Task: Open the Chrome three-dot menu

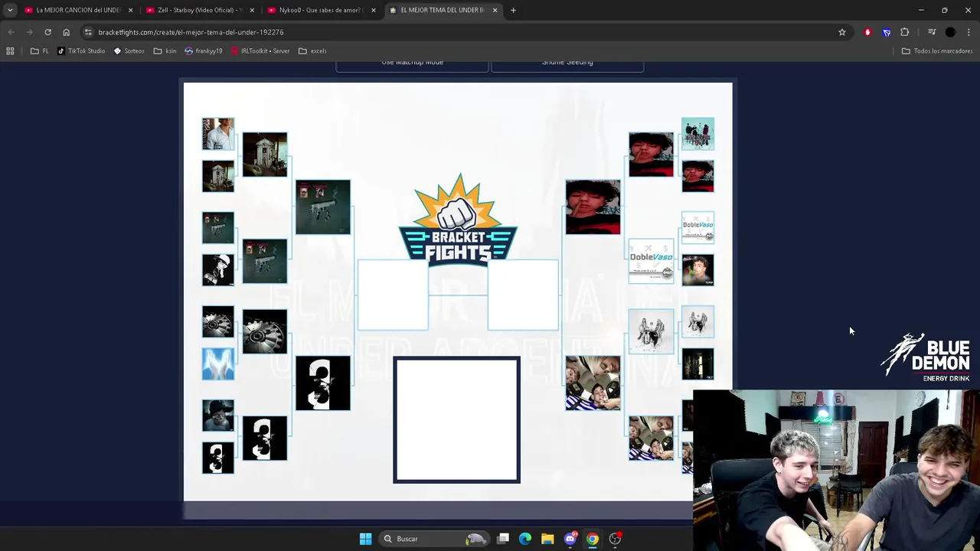Action: (969, 32)
